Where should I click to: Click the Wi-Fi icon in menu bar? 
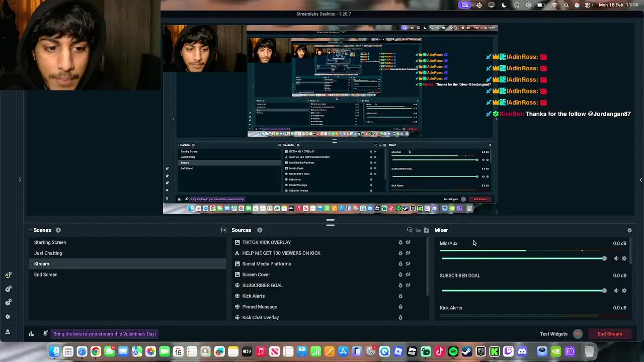coord(554,5)
